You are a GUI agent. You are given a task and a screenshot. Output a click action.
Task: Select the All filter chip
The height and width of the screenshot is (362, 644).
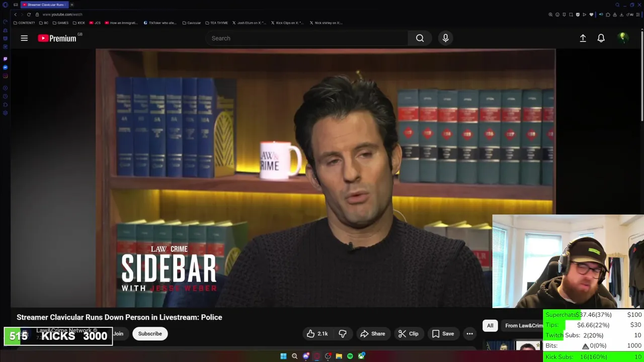tap(490, 326)
